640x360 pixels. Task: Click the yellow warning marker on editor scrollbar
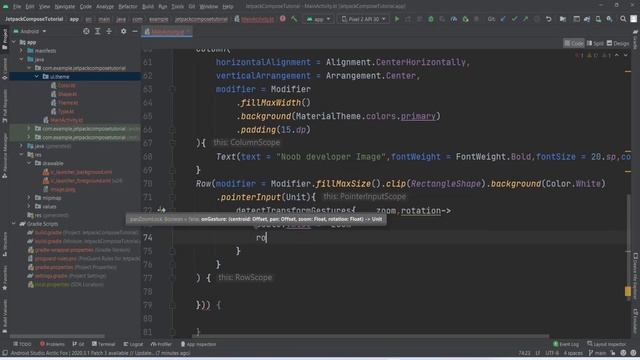(x=627, y=291)
